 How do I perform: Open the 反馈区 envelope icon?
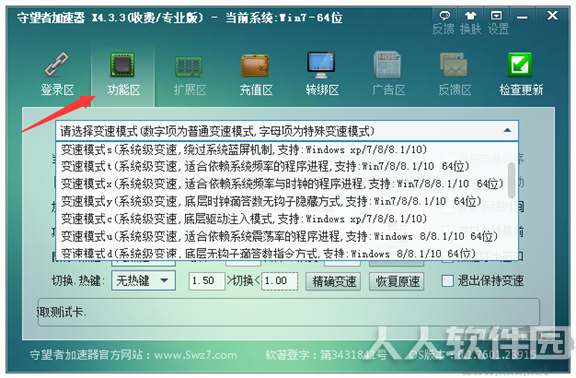coord(454,65)
